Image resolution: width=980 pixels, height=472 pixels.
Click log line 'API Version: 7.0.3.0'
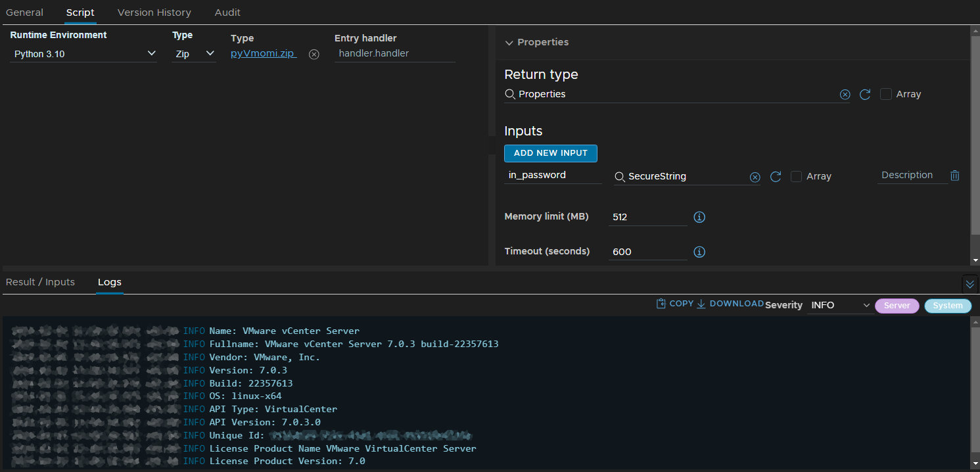coord(265,422)
